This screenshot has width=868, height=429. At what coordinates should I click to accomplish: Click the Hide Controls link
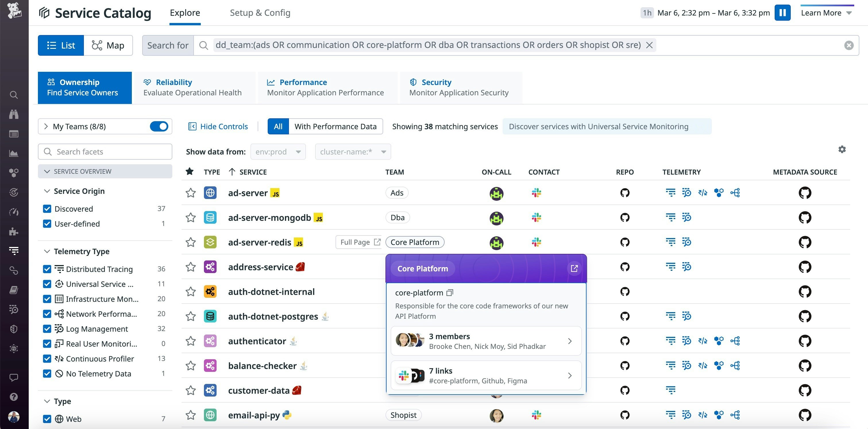(x=218, y=126)
